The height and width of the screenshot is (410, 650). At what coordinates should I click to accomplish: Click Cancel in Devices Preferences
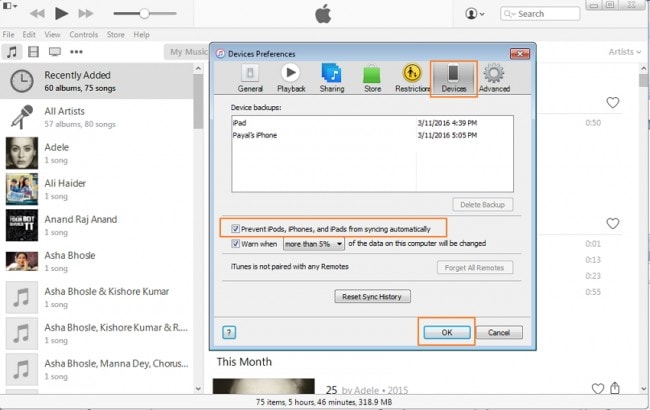(499, 332)
